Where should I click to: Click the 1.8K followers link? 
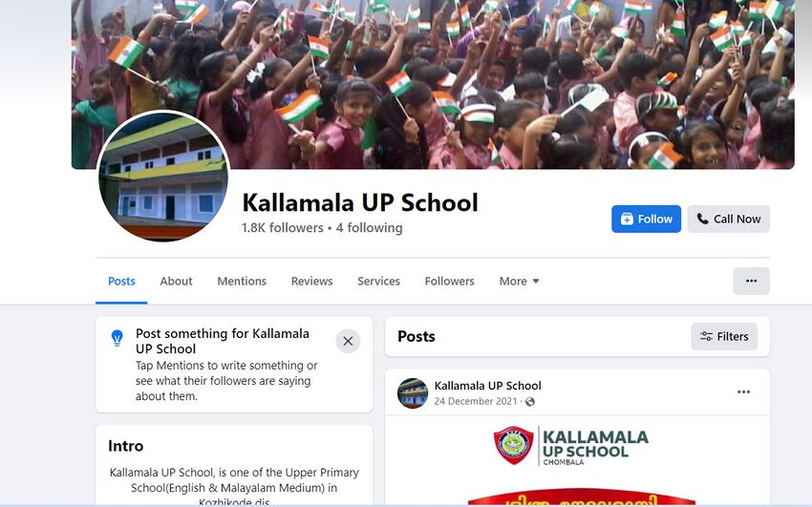click(282, 227)
